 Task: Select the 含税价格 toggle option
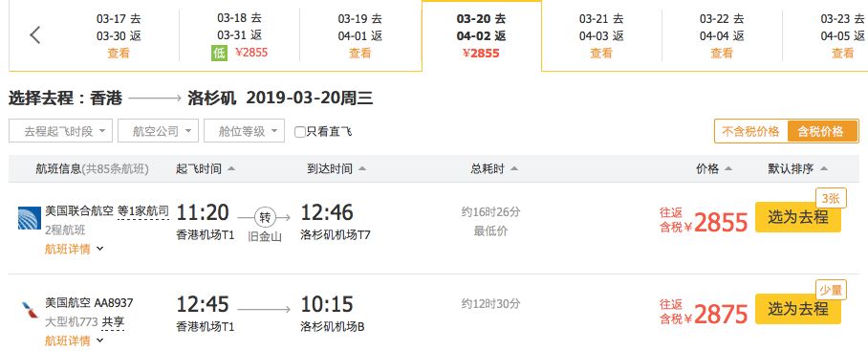[x=822, y=131]
